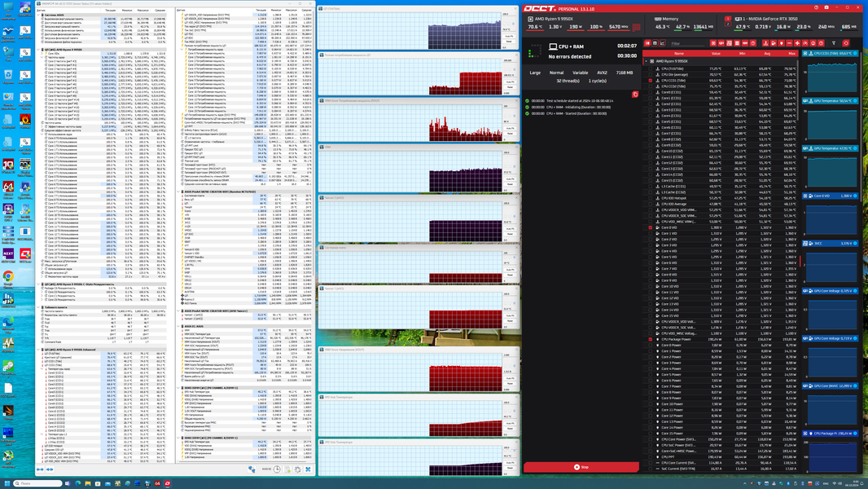Stop the running OCCT test
868x489 pixels.
click(581, 467)
